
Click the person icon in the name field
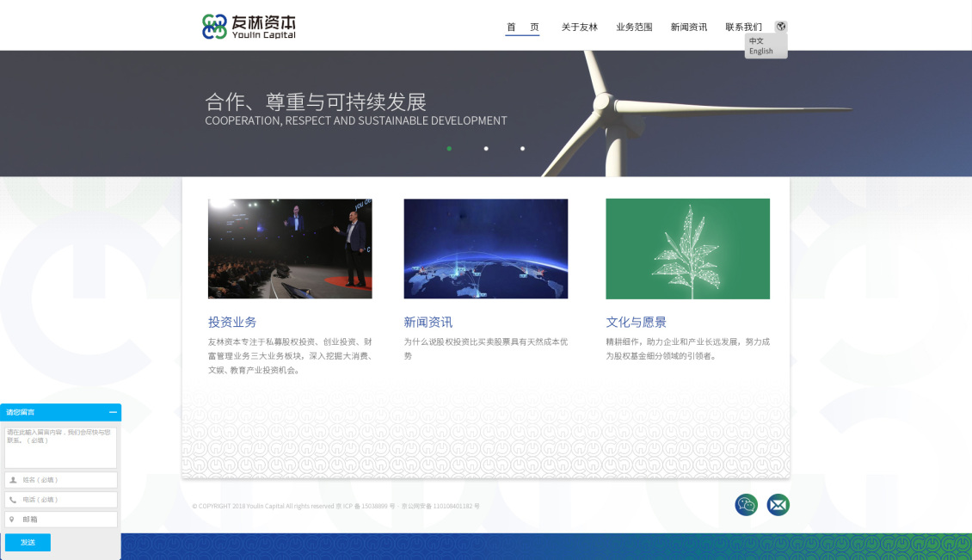coord(10,479)
